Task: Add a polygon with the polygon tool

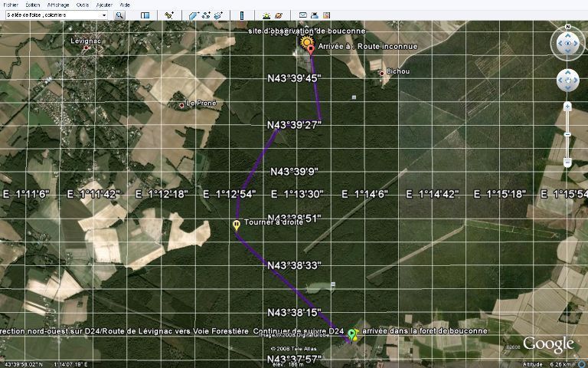Action: tap(194, 15)
